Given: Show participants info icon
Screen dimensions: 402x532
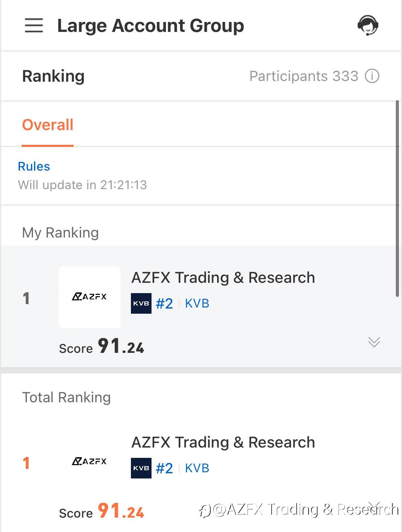Looking at the screenshot, I should click(x=372, y=76).
